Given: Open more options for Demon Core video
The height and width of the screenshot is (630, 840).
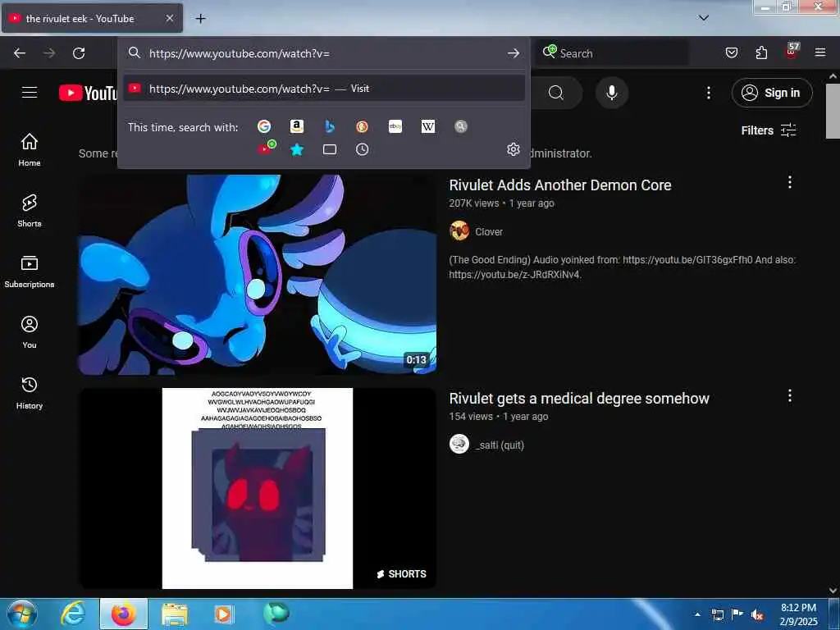Looking at the screenshot, I should (790, 182).
